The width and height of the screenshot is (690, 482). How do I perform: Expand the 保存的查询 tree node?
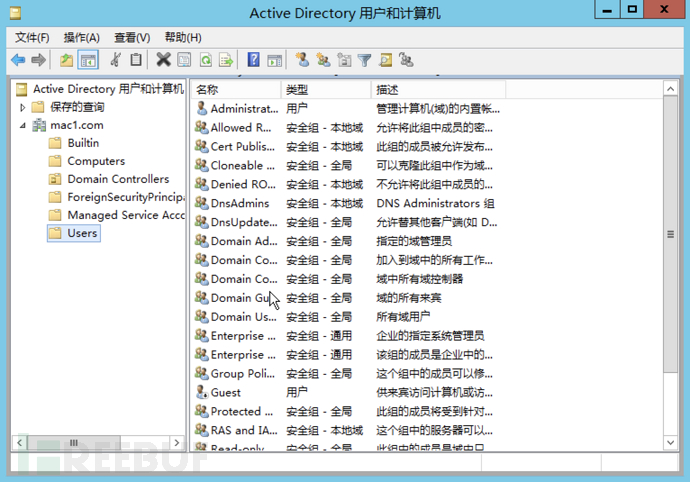pos(22,107)
